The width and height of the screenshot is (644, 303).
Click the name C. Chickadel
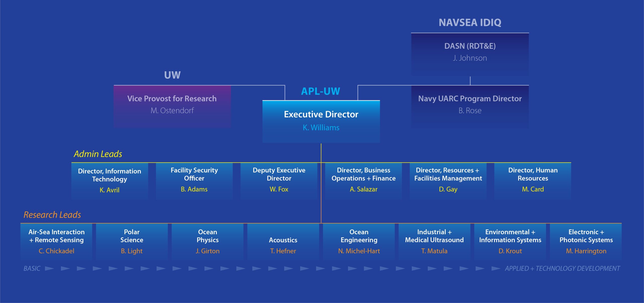pyautogui.click(x=56, y=251)
